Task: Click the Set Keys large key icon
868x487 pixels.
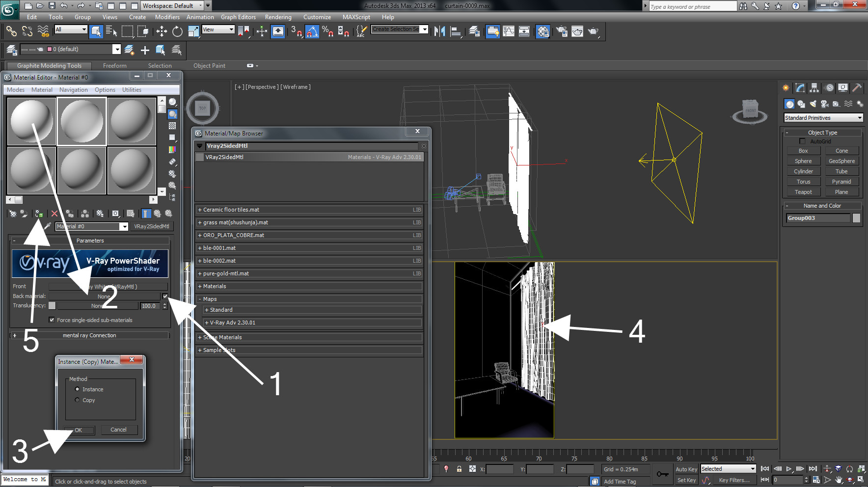Action: (x=662, y=474)
